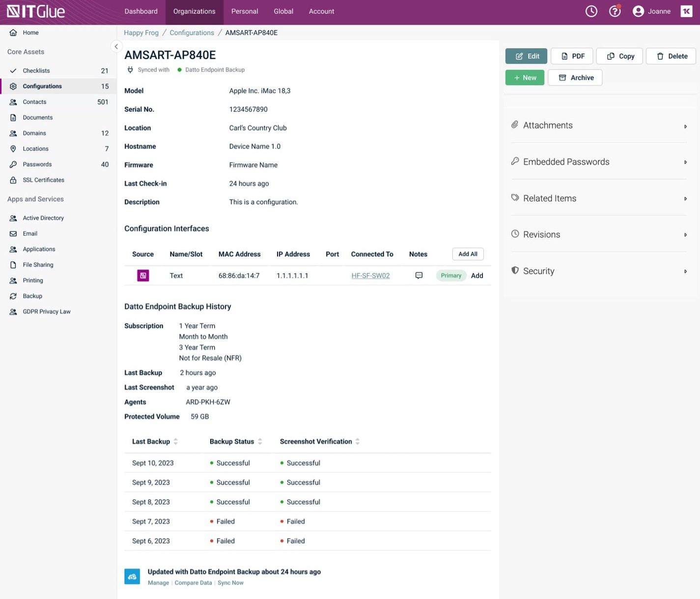Click the Datto Endpoint Backup app icon
The height and width of the screenshot is (599, 700).
coord(132,576)
